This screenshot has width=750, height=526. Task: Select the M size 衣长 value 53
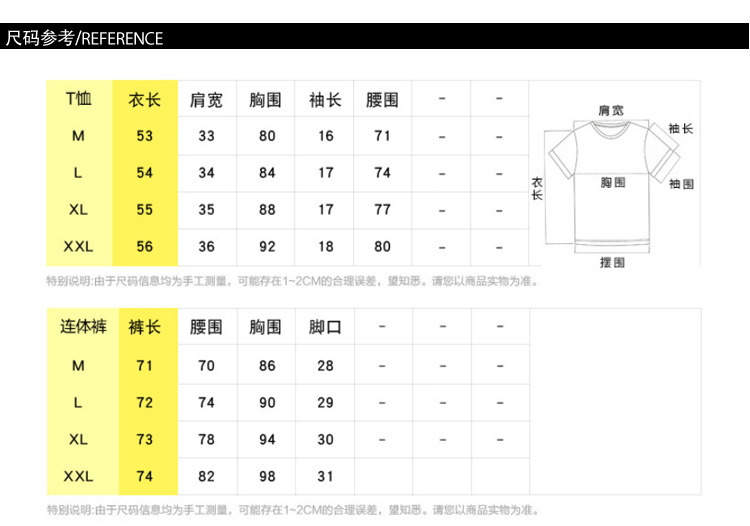coord(145,136)
